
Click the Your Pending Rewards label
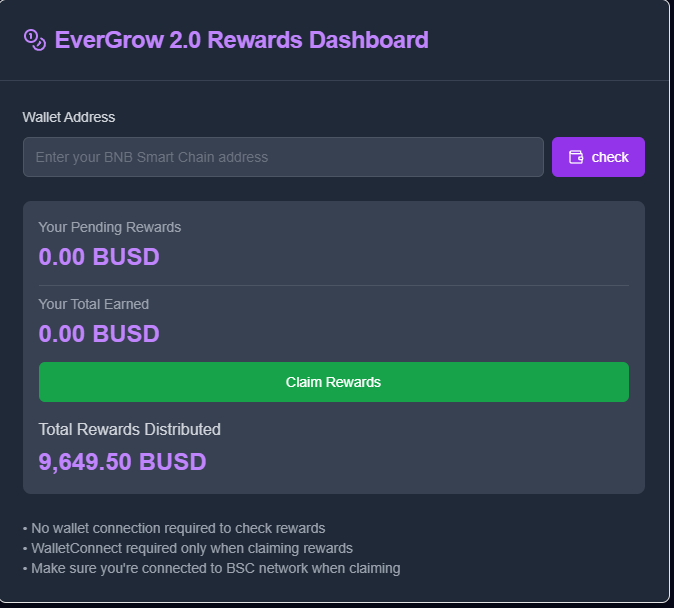[x=110, y=227]
